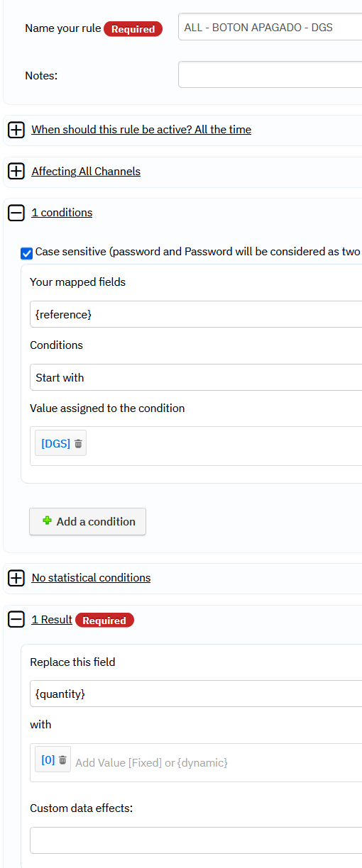The width and height of the screenshot is (362, 868).
Task: Expand the rule active time section plus icon
Action: [x=16, y=130]
